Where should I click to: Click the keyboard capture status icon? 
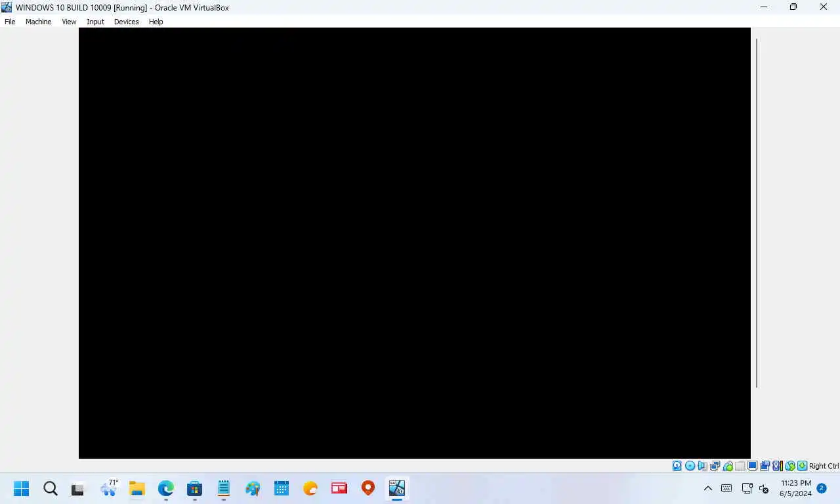point(802,466)
